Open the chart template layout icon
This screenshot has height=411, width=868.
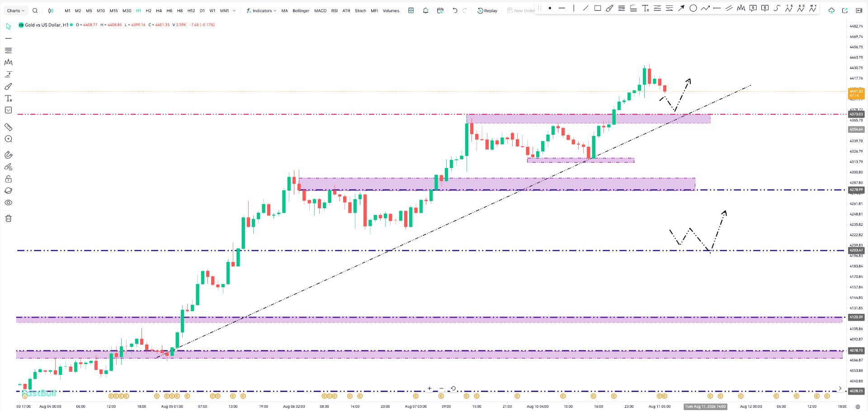tap(411, 10)
